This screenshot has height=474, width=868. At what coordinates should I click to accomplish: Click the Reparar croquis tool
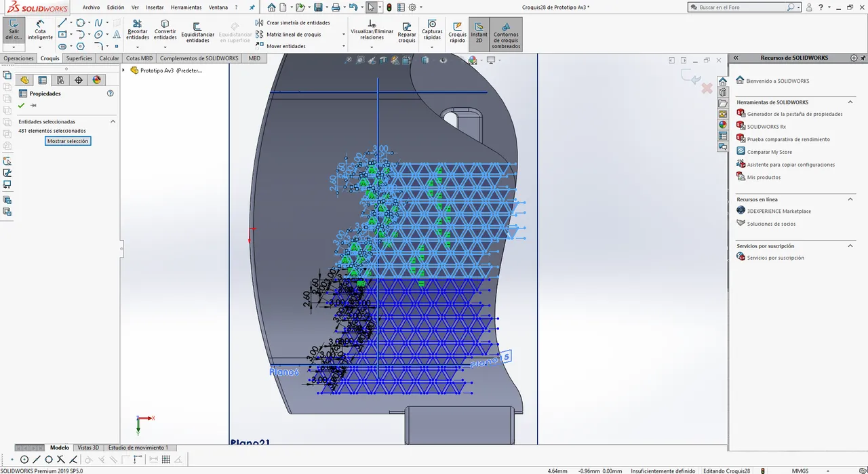coord(407,32)
